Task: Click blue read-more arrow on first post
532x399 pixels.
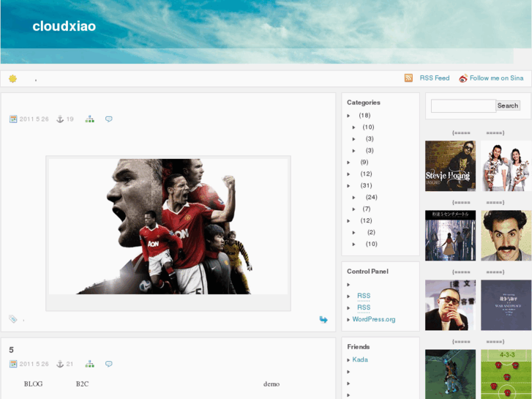Action: (323, 319)
